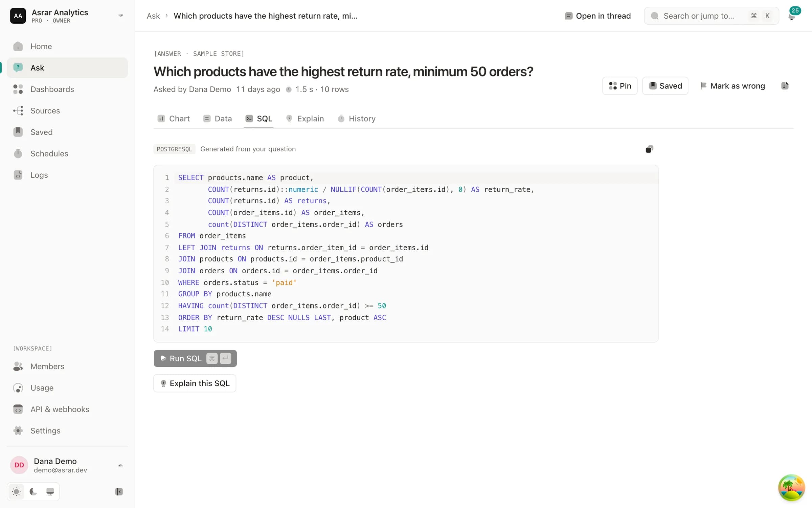Open the Saved items page in sidebar

pos(67,132)
